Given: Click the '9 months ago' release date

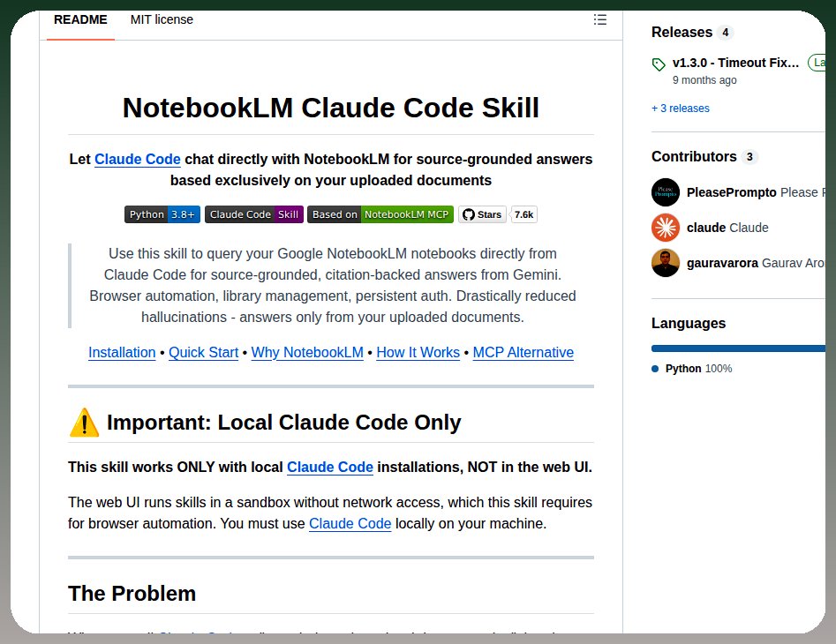Looking at the screenshot, I should click(704, 80).
